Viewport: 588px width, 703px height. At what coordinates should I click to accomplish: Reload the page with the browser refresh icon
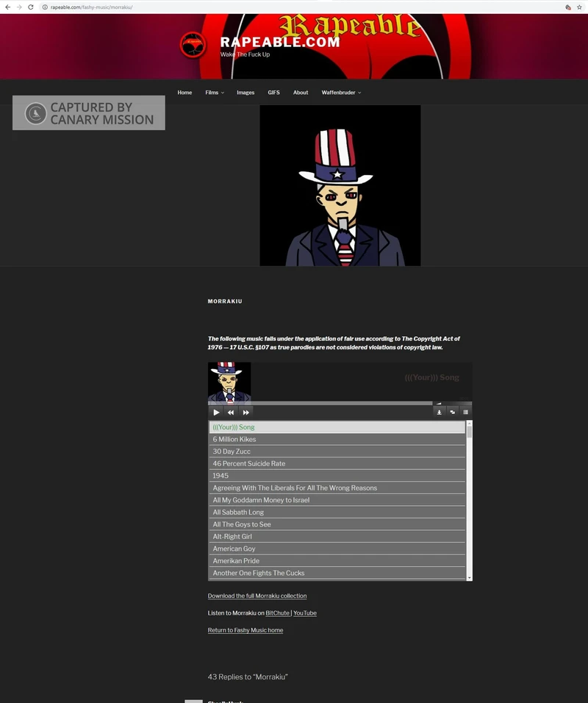coord(30,7)
